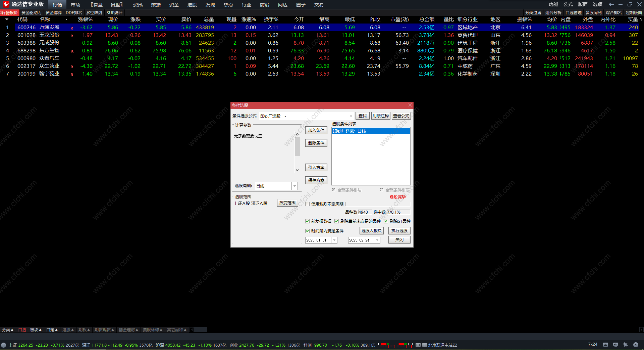
Task: Click the help question mark beside 买量
Action: [x=641, y=19]
